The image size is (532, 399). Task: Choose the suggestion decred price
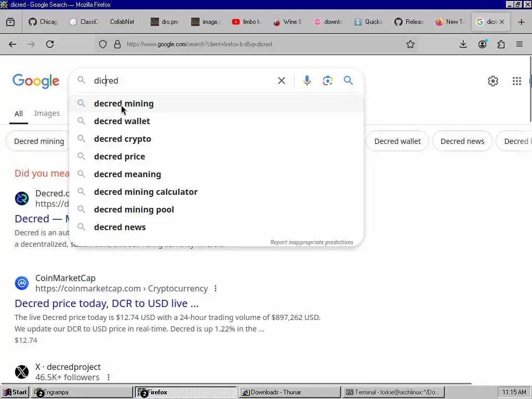[217, 156]
